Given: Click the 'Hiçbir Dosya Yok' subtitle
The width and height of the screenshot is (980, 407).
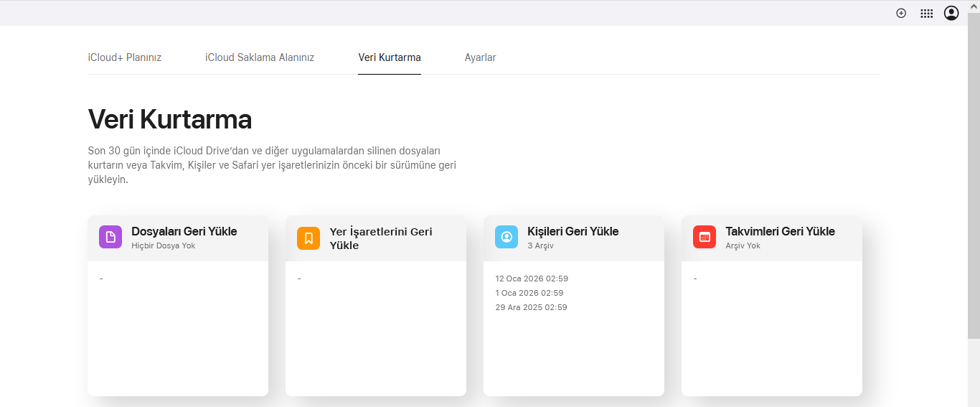Looking at the screenshot, I should [x=164, y=245].
